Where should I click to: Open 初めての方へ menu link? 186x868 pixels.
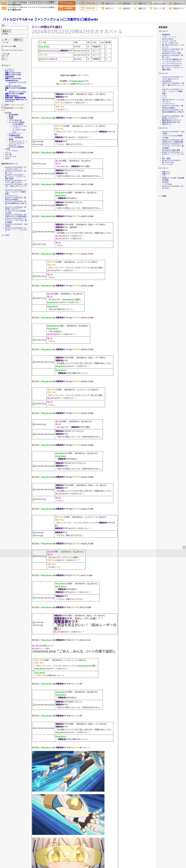pos(10,71)
